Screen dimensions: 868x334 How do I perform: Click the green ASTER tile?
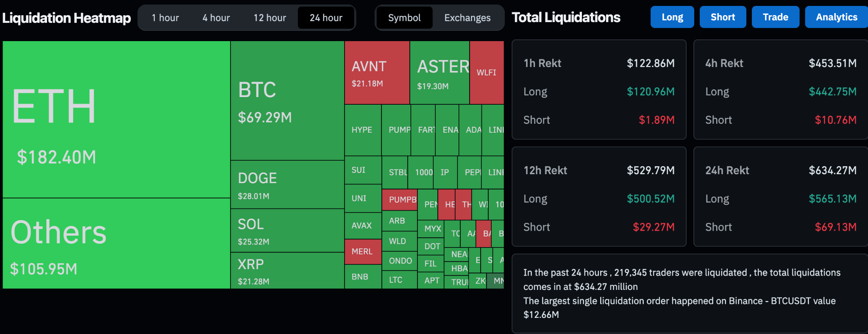[x=440, y=72]
